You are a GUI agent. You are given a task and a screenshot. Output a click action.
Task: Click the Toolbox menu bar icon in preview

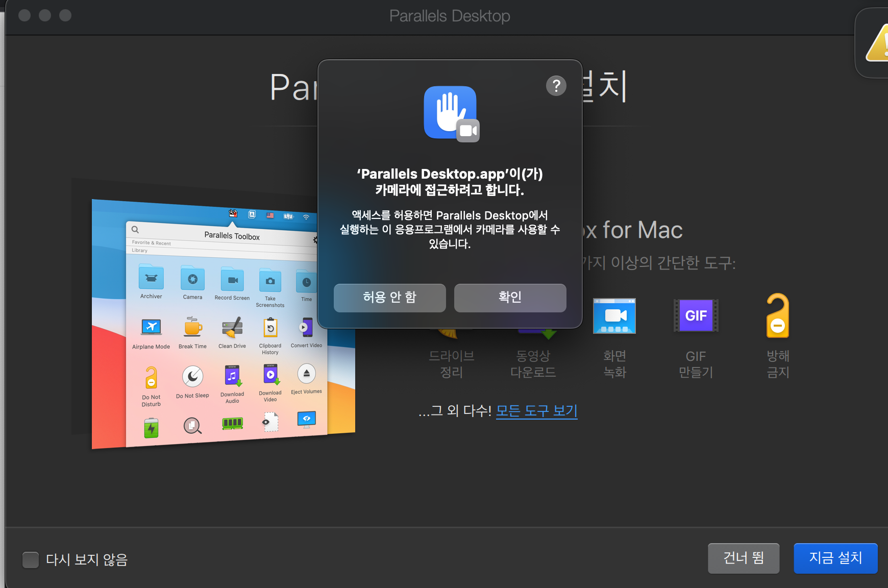[x=233, y=213]
